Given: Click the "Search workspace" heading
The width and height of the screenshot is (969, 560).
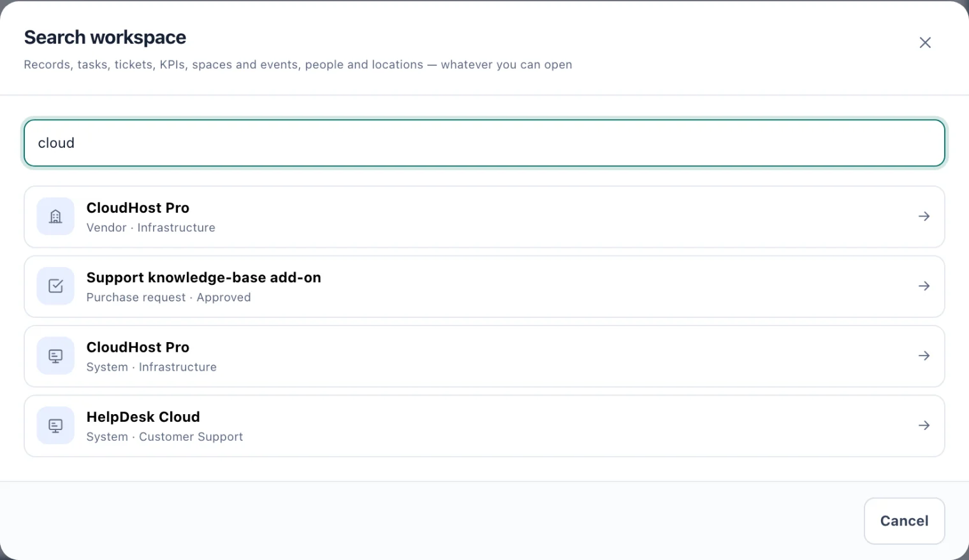Looking at the screenshot, I should pyautogui.click(x=105, y=38).
